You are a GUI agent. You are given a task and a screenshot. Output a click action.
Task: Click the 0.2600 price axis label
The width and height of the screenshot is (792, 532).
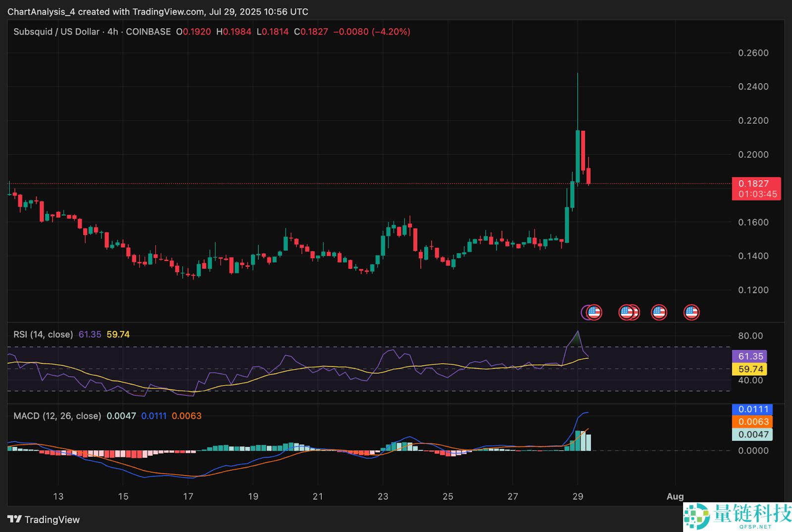pyautogui.click(x=753, y=53)
